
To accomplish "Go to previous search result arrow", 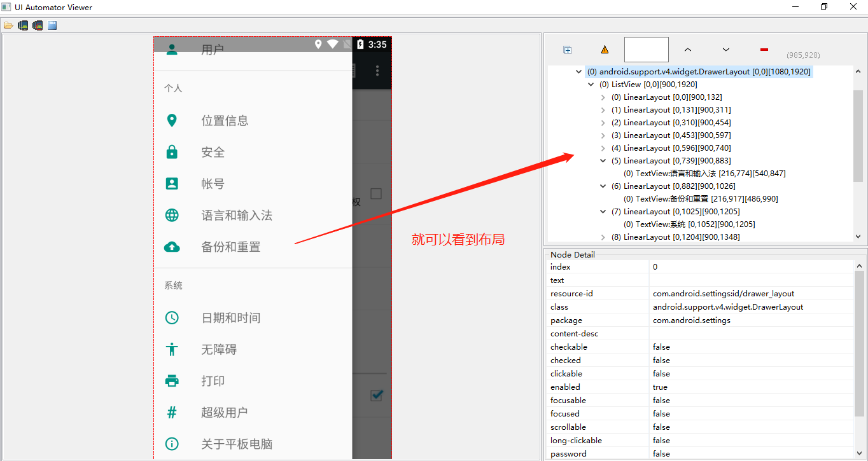I will (688, 50).
